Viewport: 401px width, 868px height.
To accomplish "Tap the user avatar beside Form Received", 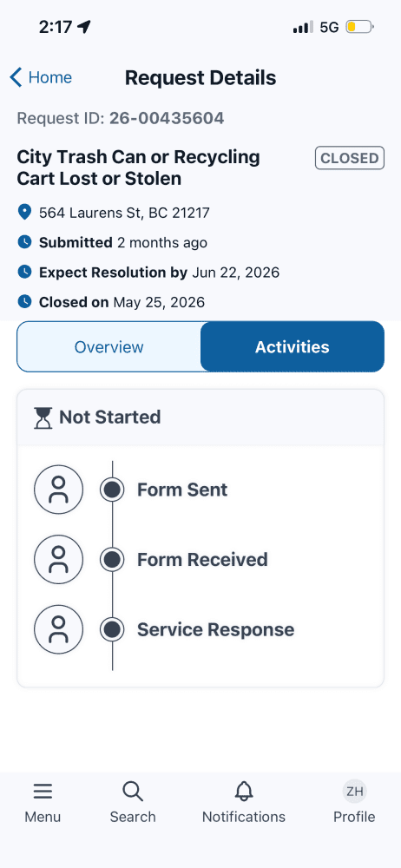I will (x=59, y=560).
